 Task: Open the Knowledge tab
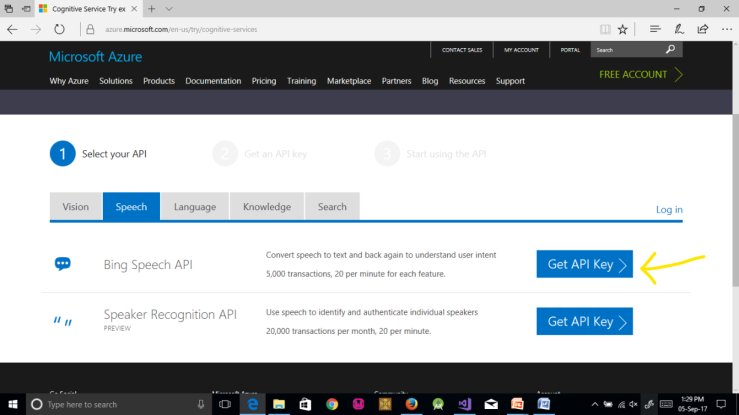(266, 207)
